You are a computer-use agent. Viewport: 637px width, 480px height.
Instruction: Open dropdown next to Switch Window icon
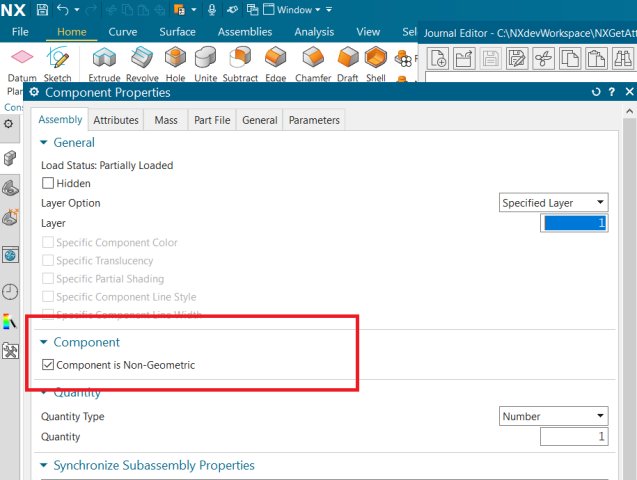tap(194, 10)
